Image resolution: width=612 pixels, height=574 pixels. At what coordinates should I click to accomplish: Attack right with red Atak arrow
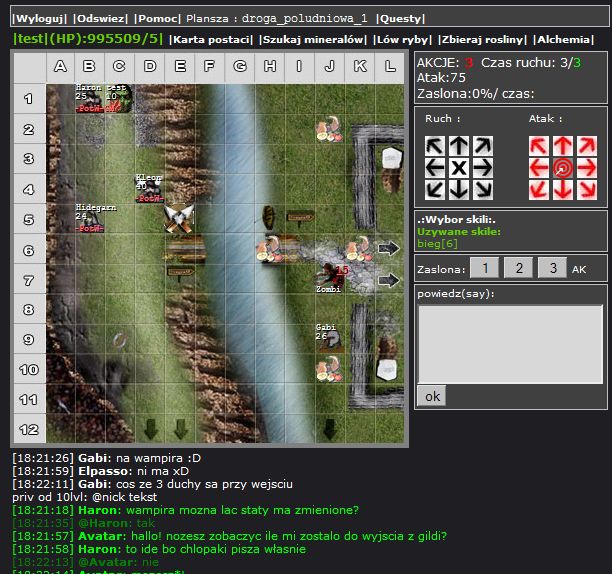587,168
